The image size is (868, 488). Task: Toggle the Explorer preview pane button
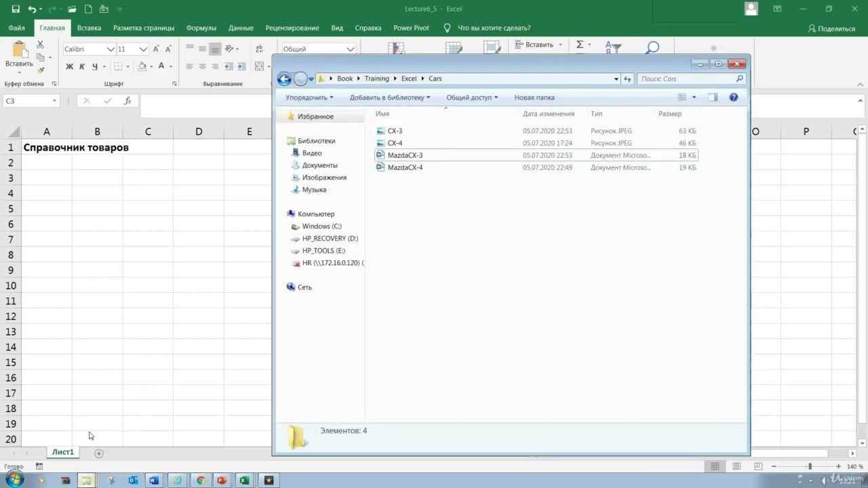(x=713, y=98)
